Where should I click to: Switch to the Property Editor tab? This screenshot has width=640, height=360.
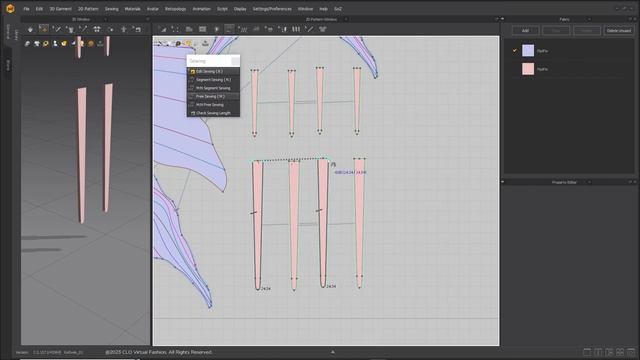(564, 182)
